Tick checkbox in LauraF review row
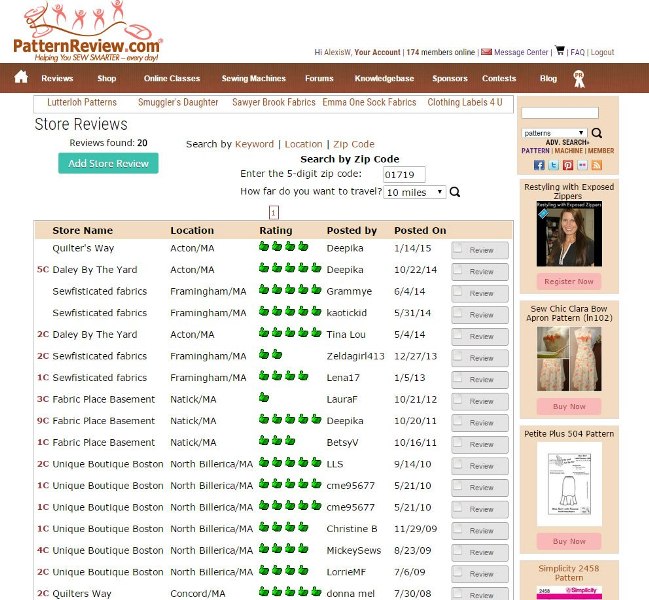Screen dimensions: 649x600 (457, 400)
